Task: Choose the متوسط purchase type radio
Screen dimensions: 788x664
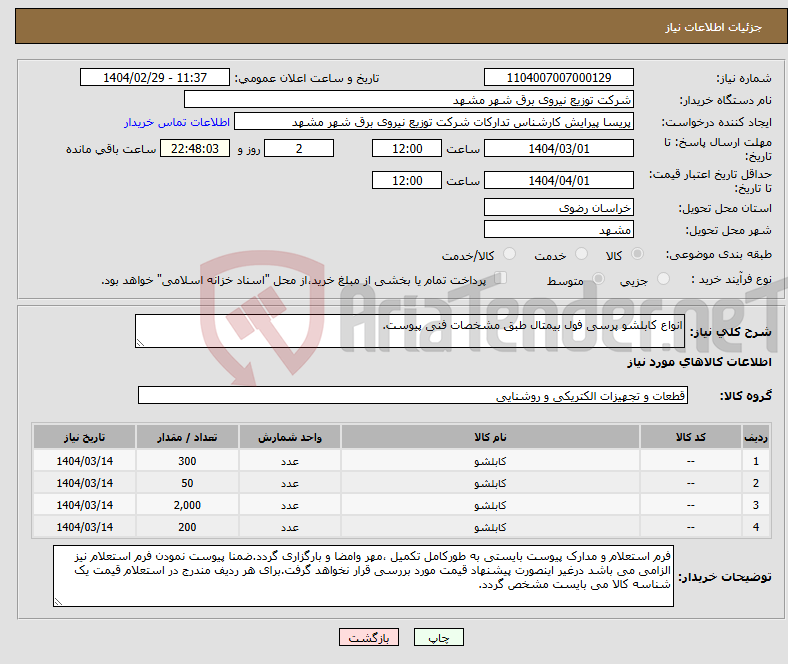Action: pyautogui.click(x=597, y=281)
